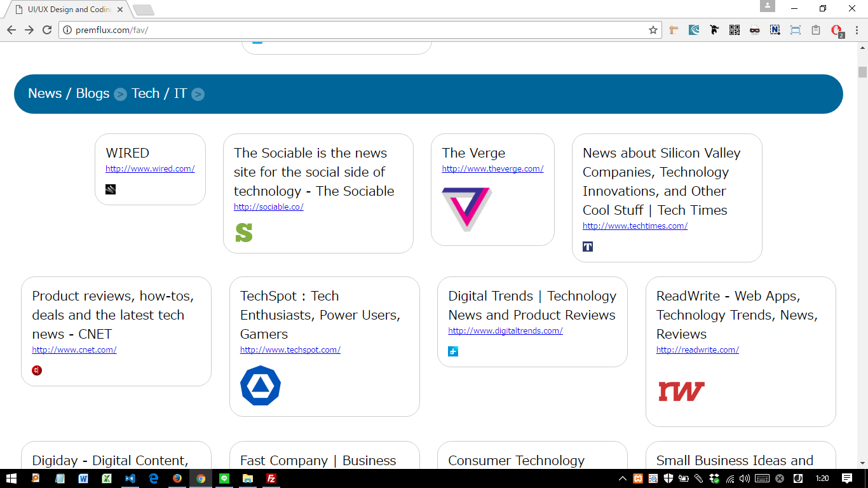The width and height of the screenshot is (868, 488).
Task: Open a new browser tab
Action: pyautogui.click(x=144, y=10)
